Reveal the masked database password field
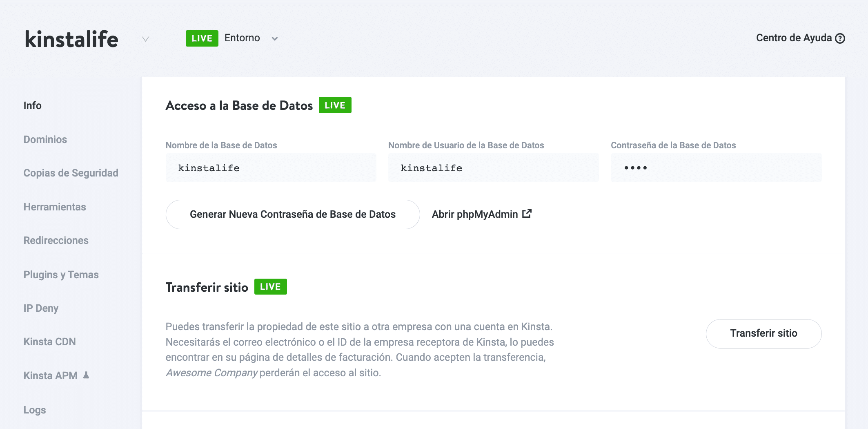868x429 pixels. tap(716, 168)
